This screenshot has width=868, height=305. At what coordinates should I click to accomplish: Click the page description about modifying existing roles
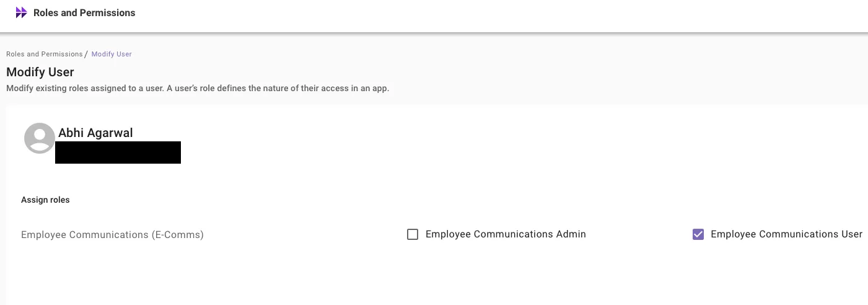tap(198, 88)
